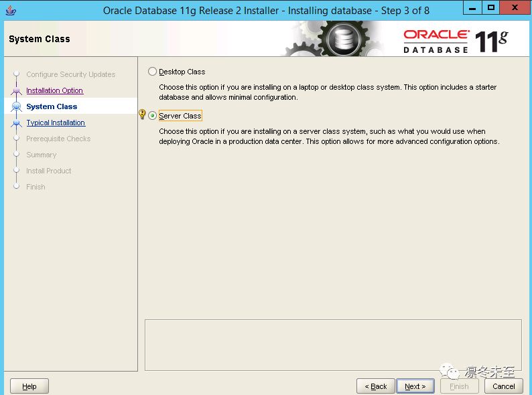Click the Typical Installation step marker icon
Image resolution: width=532 pixels, height=395 pixels.
(x=16, y=123)
